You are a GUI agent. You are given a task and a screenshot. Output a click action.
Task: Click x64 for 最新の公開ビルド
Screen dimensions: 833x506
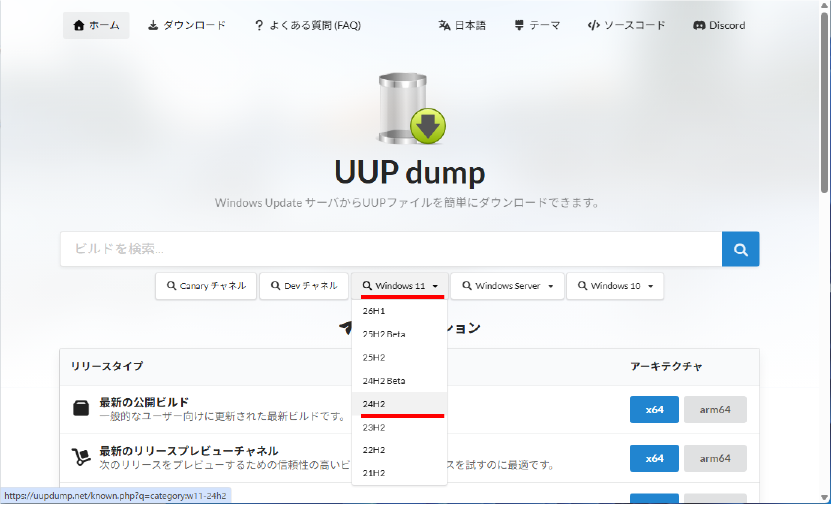(x=654, y=410)
